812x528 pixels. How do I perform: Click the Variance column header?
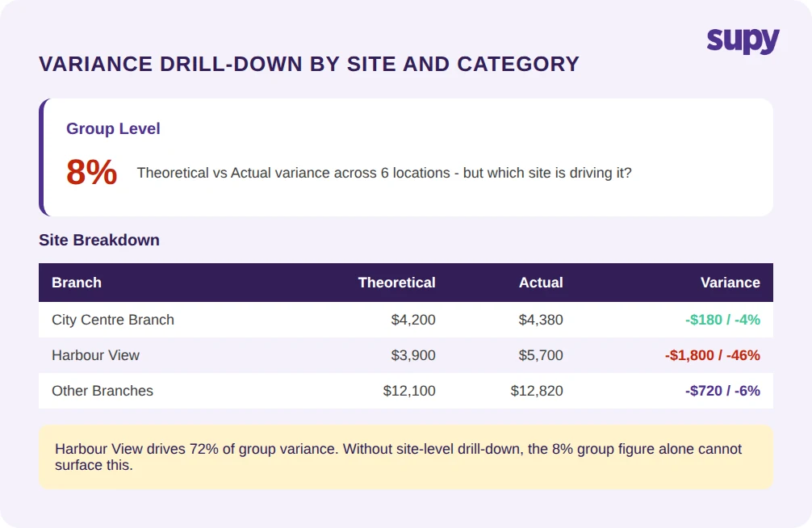(730, 283)
